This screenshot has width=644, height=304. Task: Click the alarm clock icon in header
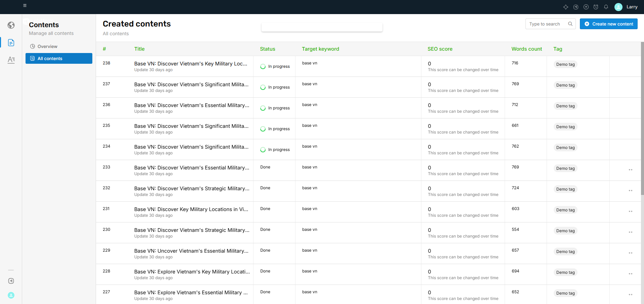pos(596,7)
